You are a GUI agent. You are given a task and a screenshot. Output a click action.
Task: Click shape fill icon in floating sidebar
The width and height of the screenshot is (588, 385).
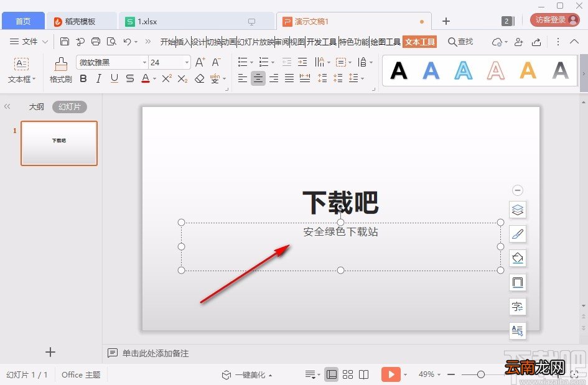[518, 258]
